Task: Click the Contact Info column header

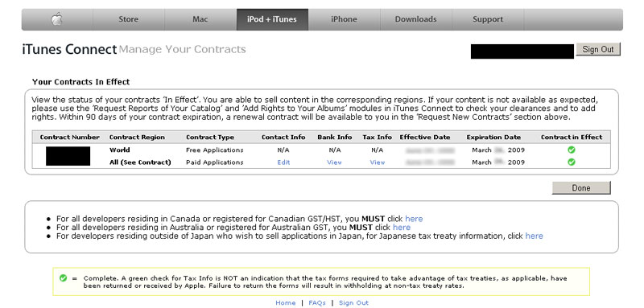Action: 283,138
